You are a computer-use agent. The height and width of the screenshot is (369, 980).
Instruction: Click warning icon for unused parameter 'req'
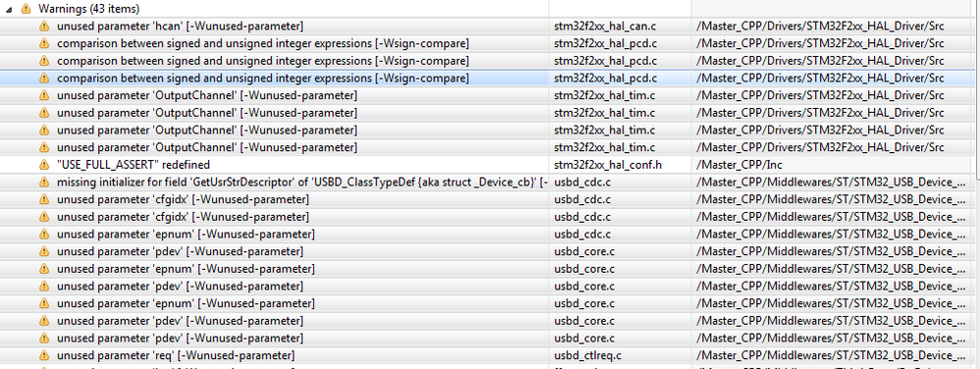coord(44,355)
